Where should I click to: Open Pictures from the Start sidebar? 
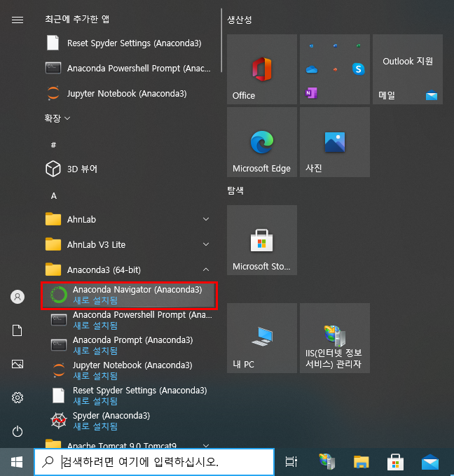18,364
